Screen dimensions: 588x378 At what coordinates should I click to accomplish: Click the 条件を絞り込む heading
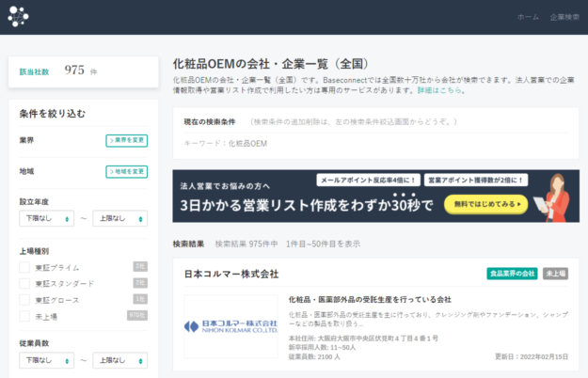pos(53,114)
